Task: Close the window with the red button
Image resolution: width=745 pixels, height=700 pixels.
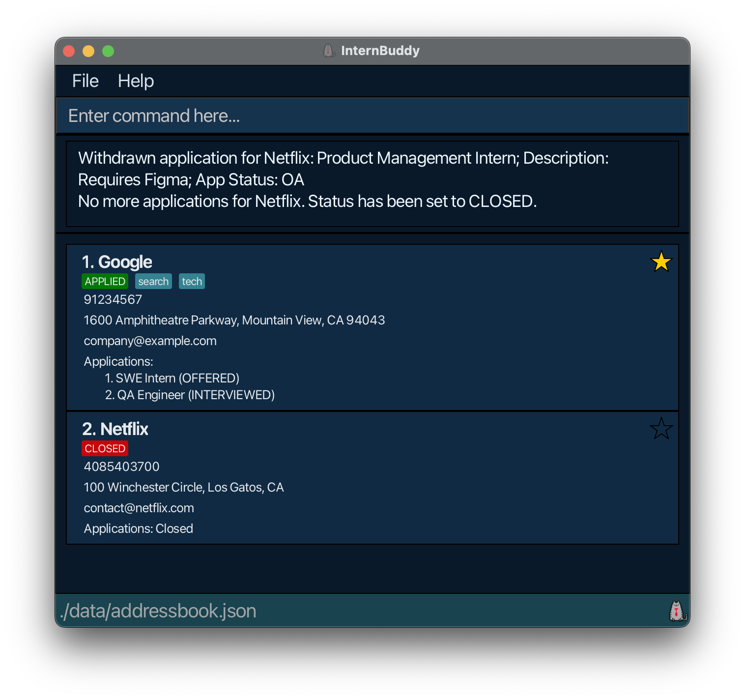Action: [69, 51]
